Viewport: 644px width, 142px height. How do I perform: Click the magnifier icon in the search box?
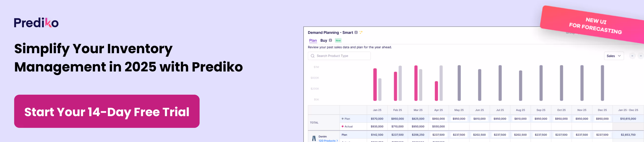click(313, 56)
